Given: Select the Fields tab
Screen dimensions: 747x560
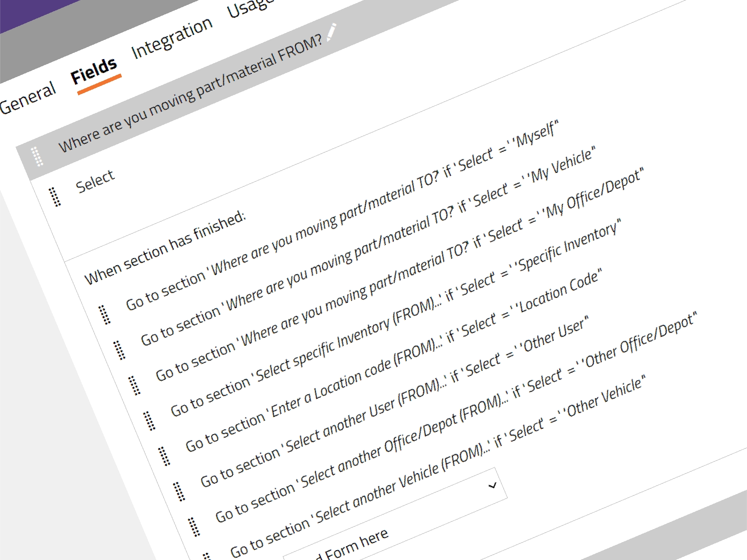Looking at the screenshot, I should click(x=94, y=71).
